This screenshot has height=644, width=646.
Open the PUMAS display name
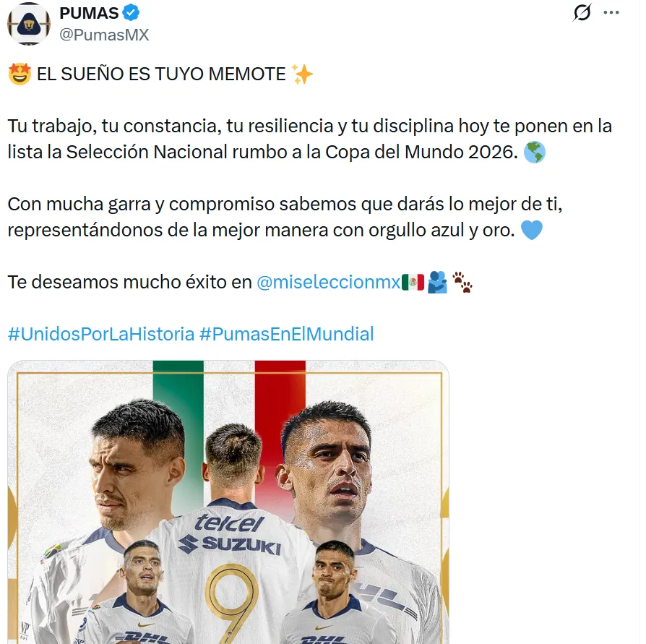[x=89, y=13]
